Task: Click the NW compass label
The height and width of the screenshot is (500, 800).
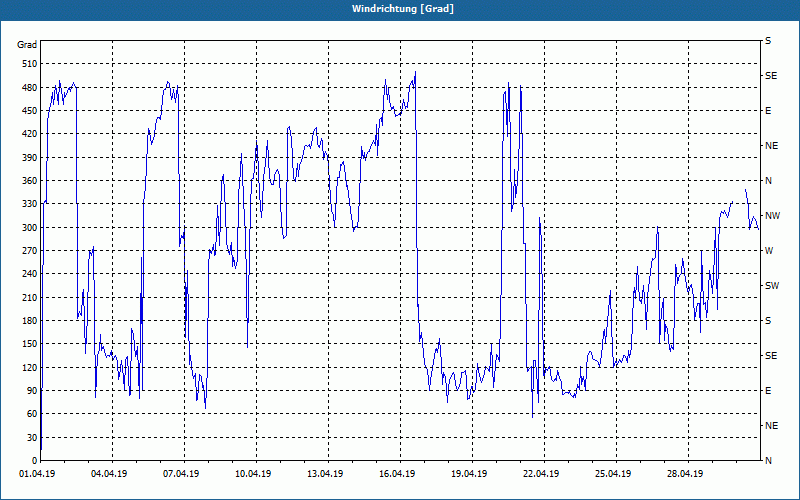Action: (772, 216)
